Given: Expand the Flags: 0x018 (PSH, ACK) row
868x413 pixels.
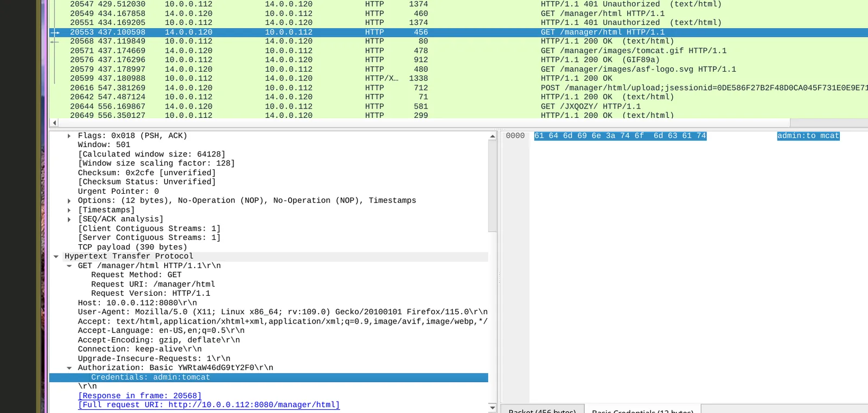Looking at the screenshot, I should pos(69,136).
